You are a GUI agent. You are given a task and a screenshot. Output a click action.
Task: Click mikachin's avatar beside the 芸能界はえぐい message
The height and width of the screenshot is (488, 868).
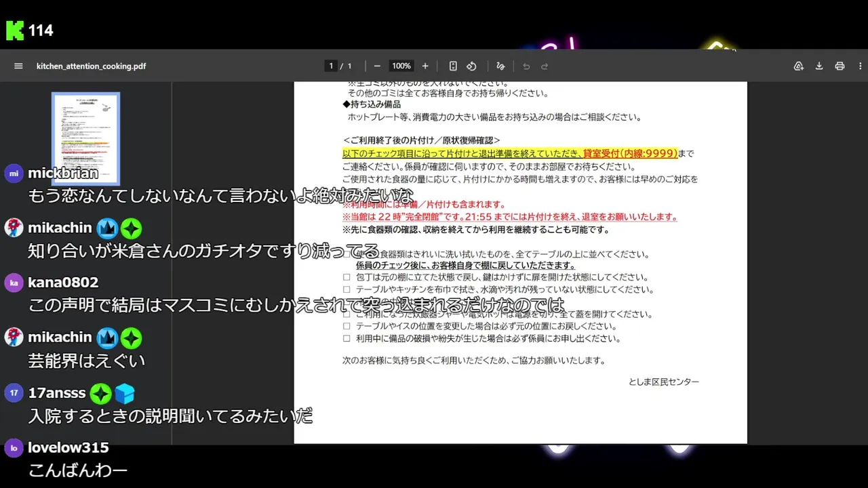pyautogui.click(x=14, y=337)
